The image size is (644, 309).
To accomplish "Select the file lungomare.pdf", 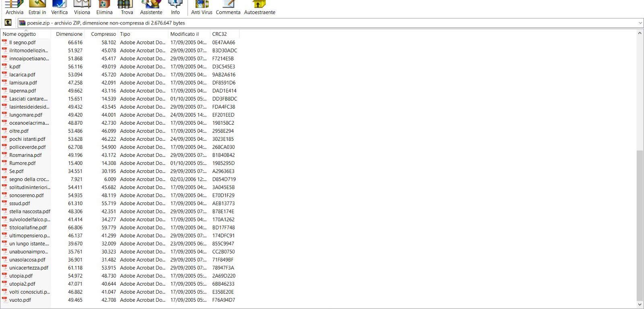I will (25, 115).
